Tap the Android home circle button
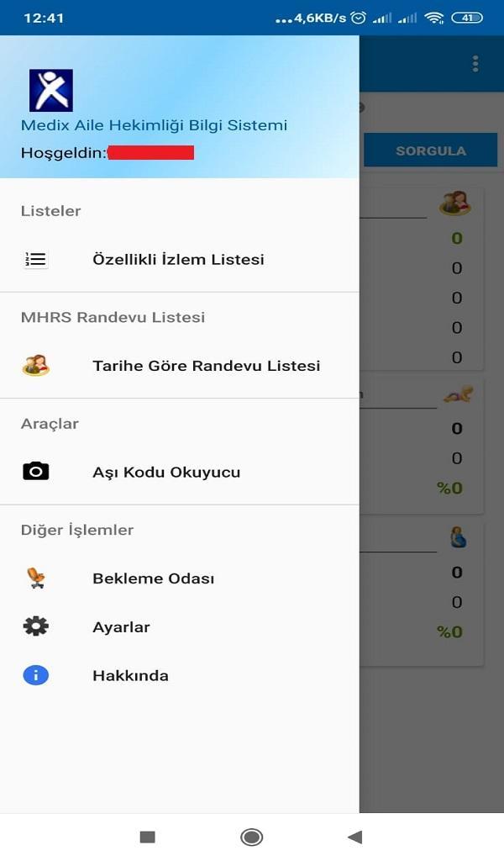The image size is (504, 861). [x=252, y=837]
